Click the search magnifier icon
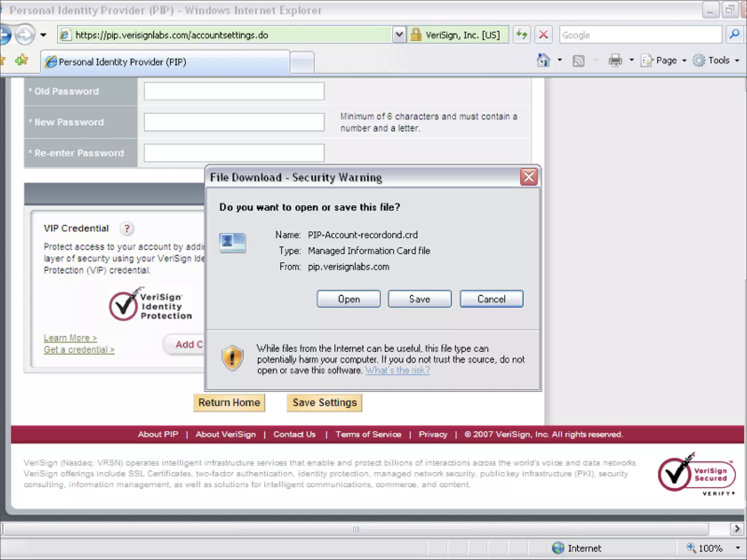This screenshot has width=747, height=560. click(x=734, y=35)
